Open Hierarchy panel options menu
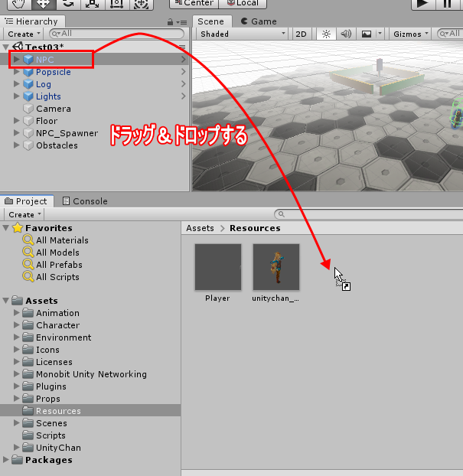Screen dimensions: 463x476 (x=181, y=22)
